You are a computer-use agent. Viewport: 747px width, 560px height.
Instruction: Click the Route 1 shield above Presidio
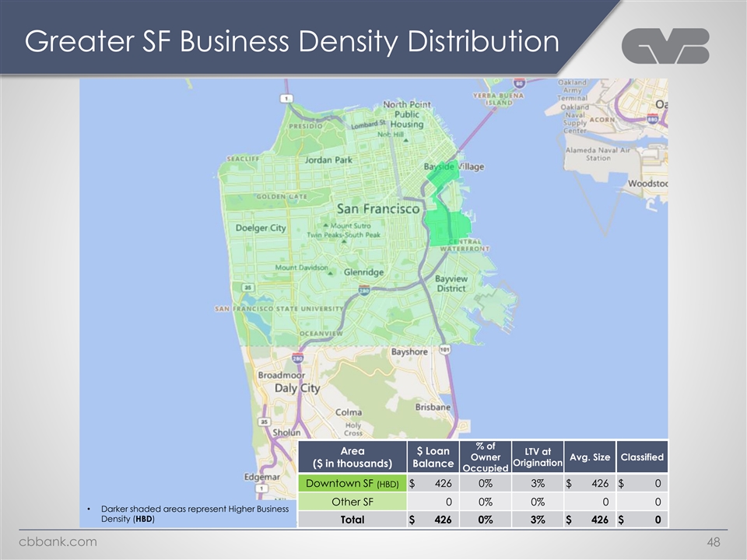pyautogui.click(x=288, y=99)
